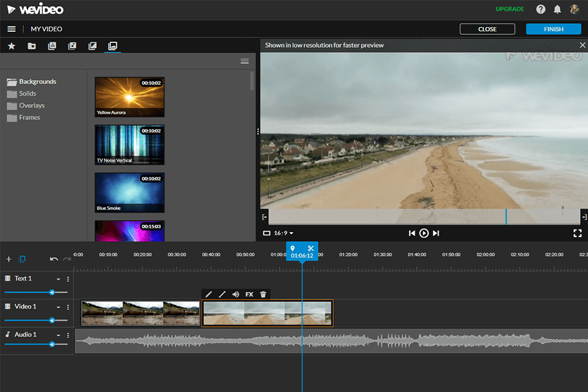Select the Backgrounds folder
Screen dimensions: 588x392
coord(31,81)
